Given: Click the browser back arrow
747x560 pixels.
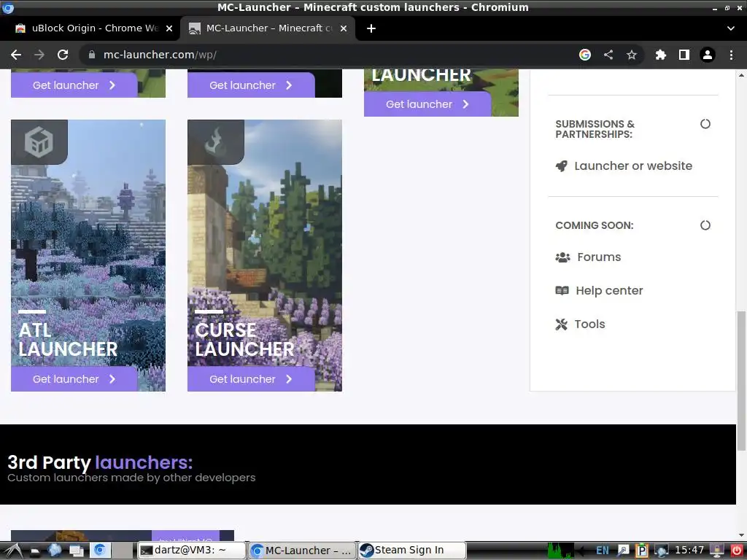Looking at the screenshot, I should click(x=16, y=55).
